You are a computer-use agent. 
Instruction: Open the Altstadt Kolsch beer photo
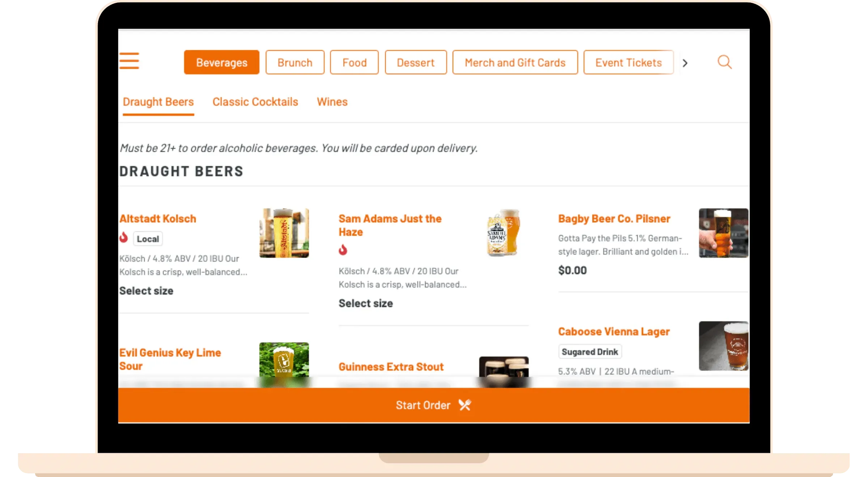coord(284,233)
